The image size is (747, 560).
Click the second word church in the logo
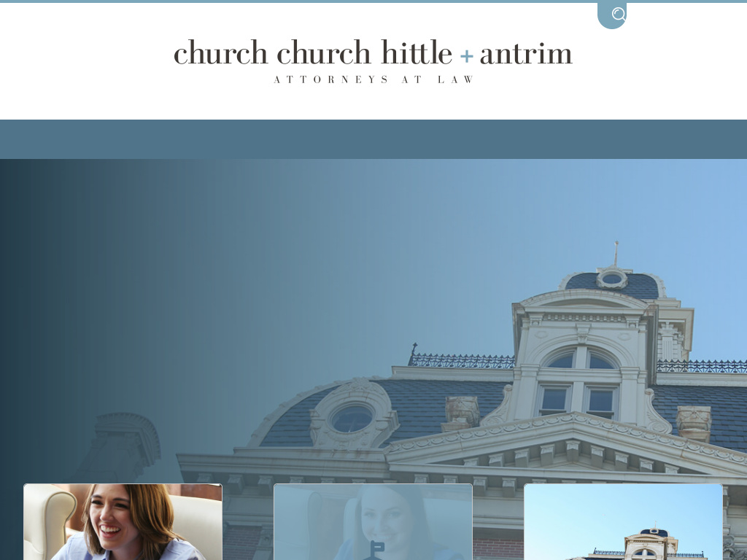(x=324, y=54)
